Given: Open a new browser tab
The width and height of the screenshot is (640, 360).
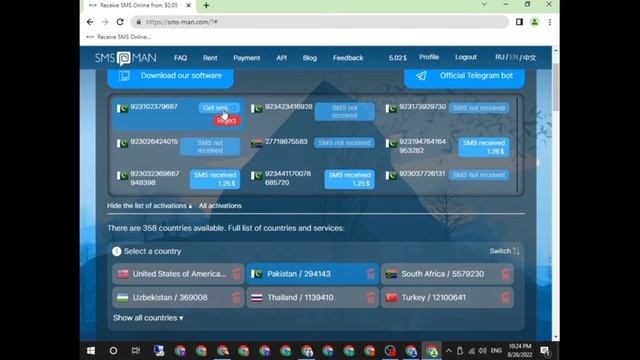Looking at the screenshot, I should click(206, 5).
